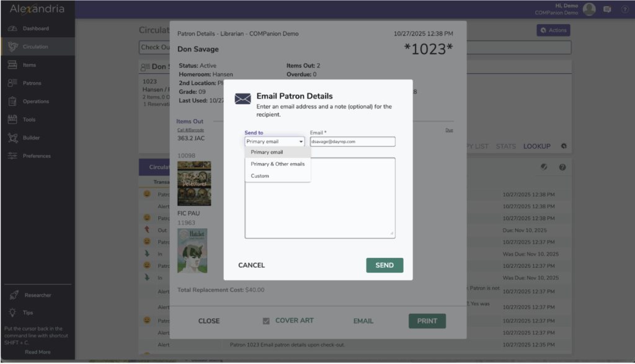Open the Operations sidebar icon

point(12,101)
